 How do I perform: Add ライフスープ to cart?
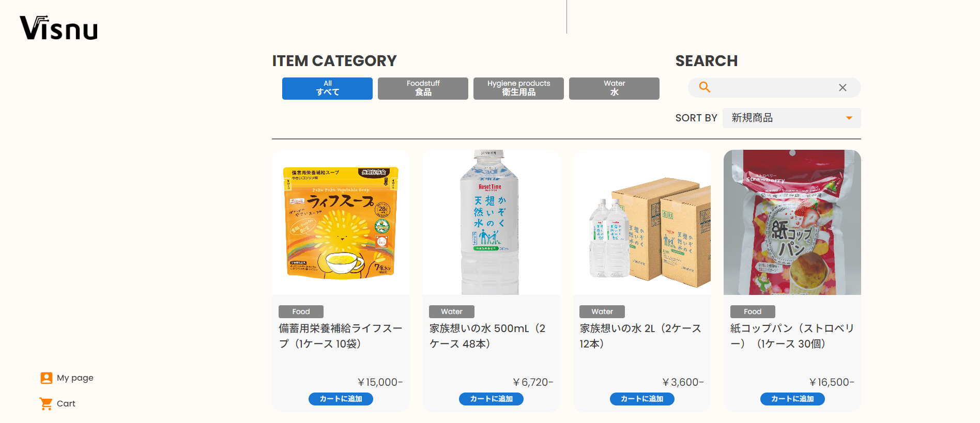(341, 399)
